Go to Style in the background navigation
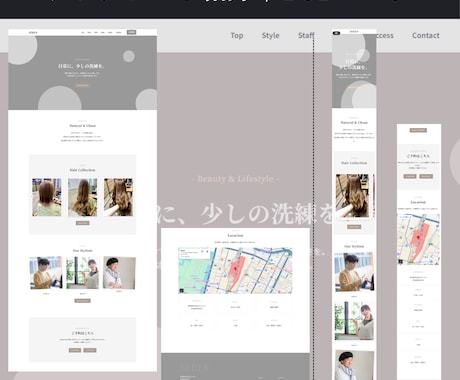Image resolution: width=460 pixels, height=380 pixels. [270, 35]
